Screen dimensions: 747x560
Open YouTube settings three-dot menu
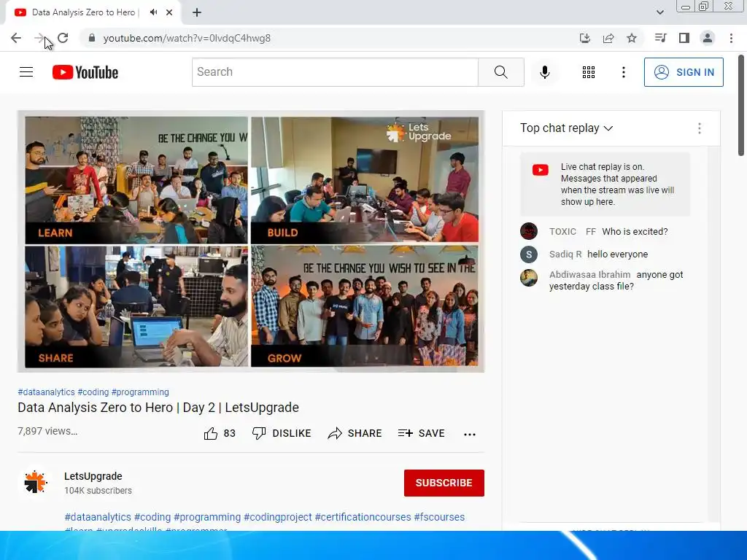(624, 72)
